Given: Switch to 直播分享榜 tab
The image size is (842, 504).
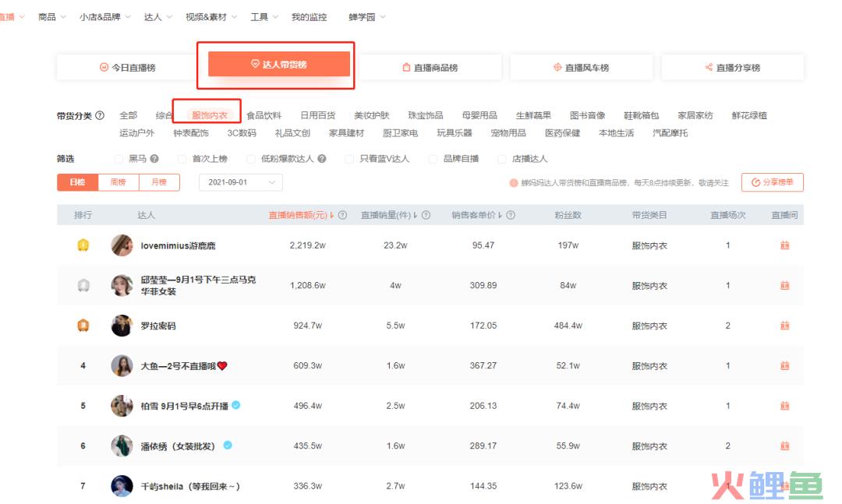Looking at the screenshot, I should pyautogui.click(x=732, y=68).
